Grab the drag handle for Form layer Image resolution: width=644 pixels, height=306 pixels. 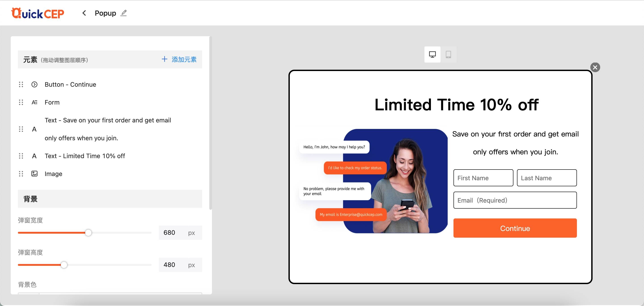click(21, 103)
